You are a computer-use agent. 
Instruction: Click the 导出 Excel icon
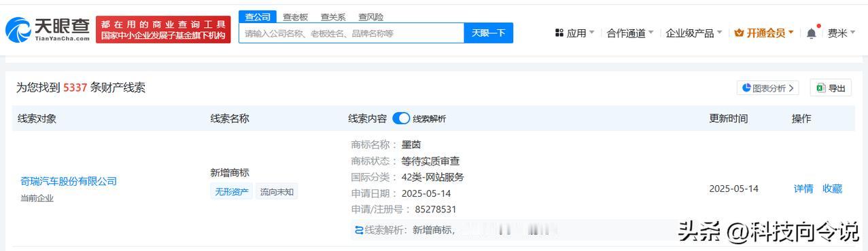[820, 88]
